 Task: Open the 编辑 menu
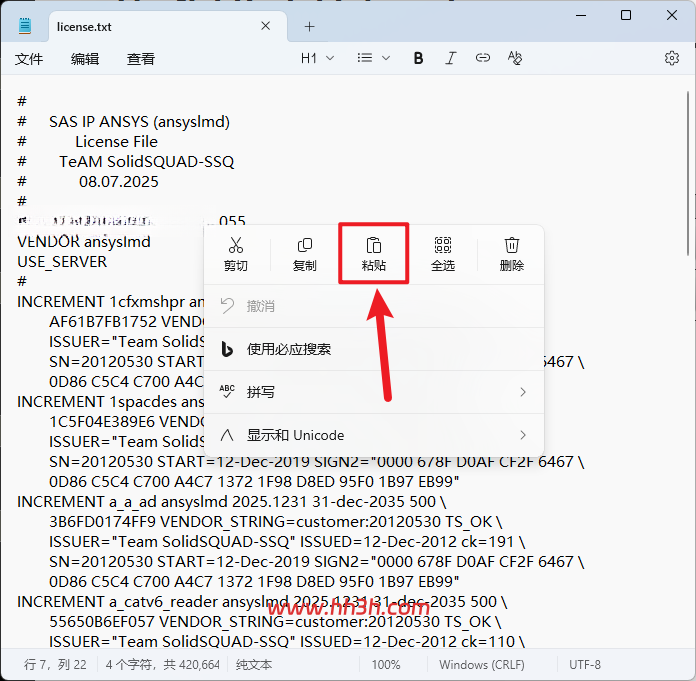[85, 59]
